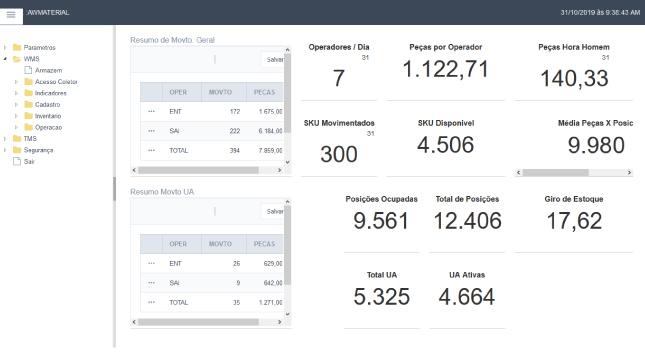The image size is (645, 363).
Task: Click the right scroll arrow beneath Resumo Movto UA grid
Action: pyautogui.click(x=280, y=322)
